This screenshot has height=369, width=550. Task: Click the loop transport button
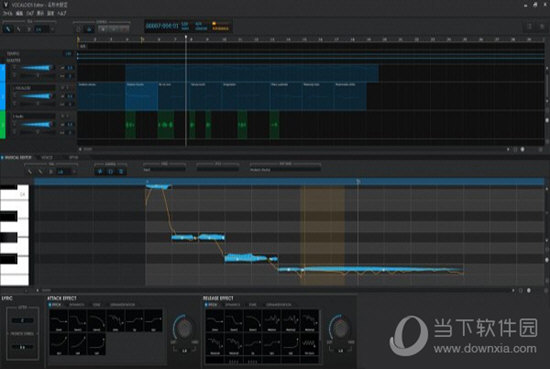click(124, 29)
